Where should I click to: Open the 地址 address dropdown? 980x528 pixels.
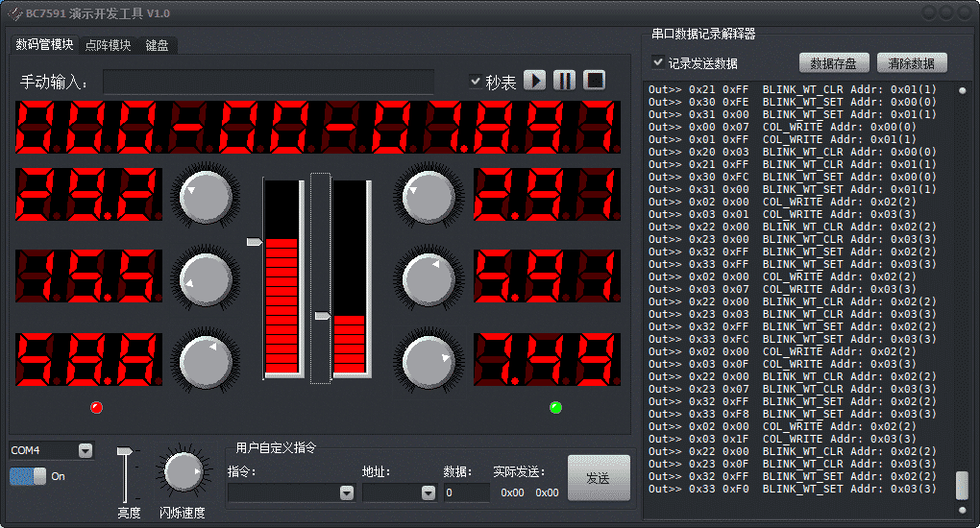tap(429, 493)
